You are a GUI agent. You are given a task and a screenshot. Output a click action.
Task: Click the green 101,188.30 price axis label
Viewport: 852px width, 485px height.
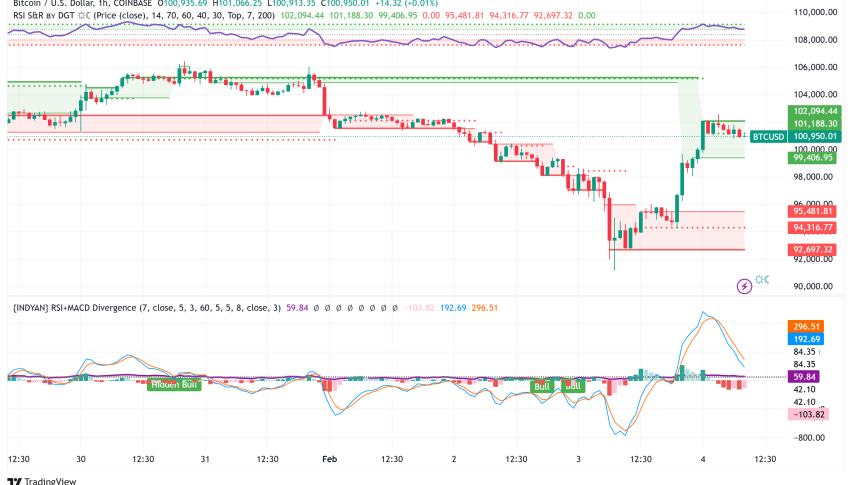pos(815,124)
